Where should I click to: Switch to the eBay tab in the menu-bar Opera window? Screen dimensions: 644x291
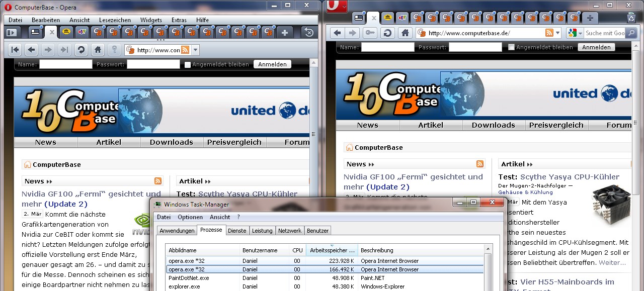tap(83, 32)
